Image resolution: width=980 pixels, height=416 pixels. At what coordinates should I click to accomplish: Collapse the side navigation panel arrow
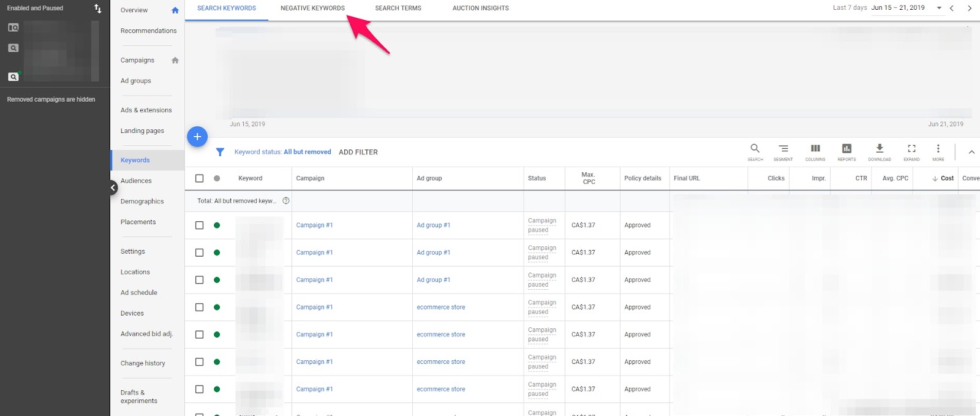(x=113, y=188)
